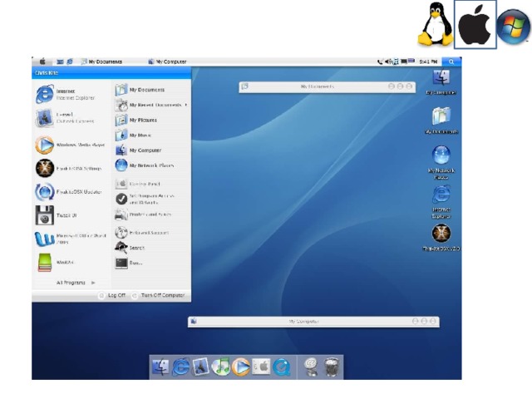Image resolution: width=532 pixels, height=399 pixels.
Task: Click Internet Explorer icon in the dock
Action: [180, 367]
